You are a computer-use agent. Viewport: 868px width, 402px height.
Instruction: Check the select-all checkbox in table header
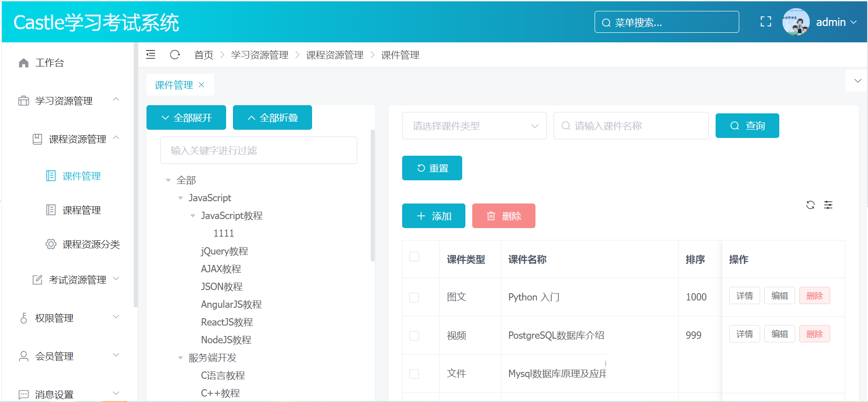point(414,257)
